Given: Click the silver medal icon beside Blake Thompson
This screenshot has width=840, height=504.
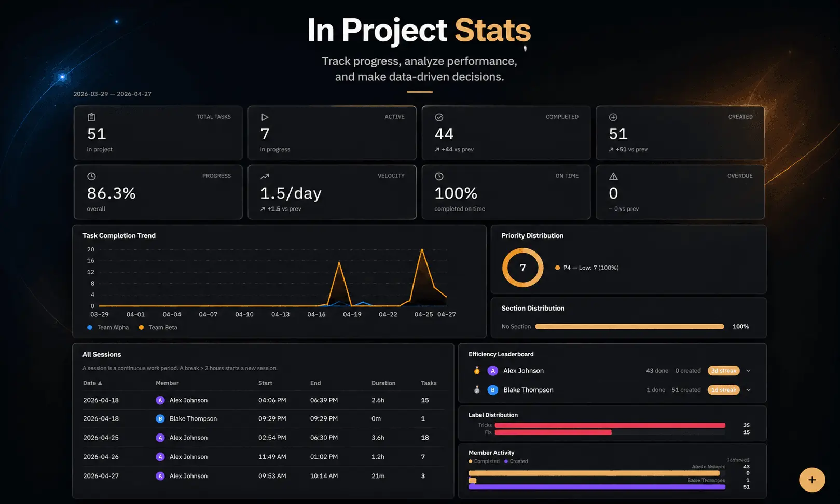Looking at the screenshot, I should click(477, 390).
